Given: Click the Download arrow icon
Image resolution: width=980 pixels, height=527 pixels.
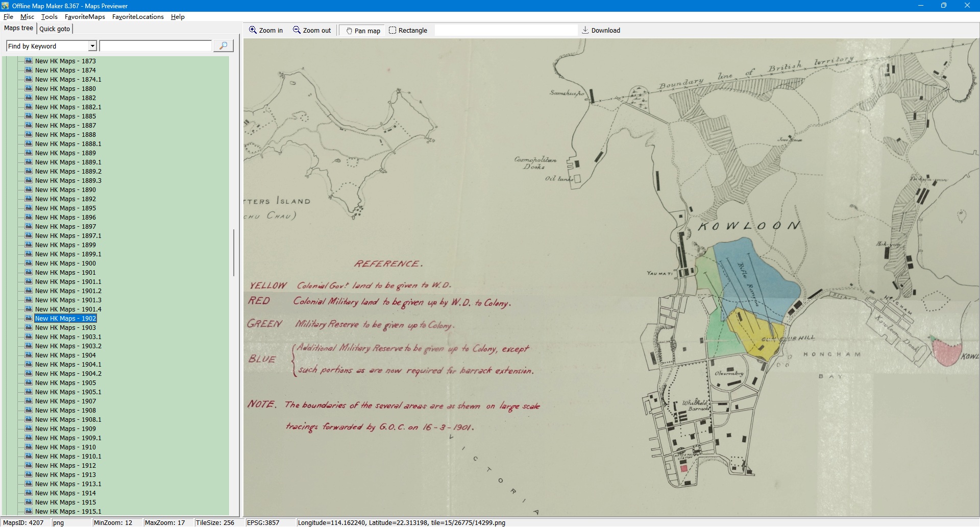Looking at the screenshot, I should [585, 30].
